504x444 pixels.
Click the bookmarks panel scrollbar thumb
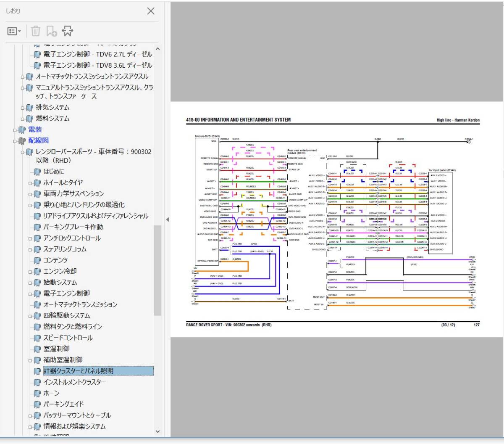pos(158,270)
